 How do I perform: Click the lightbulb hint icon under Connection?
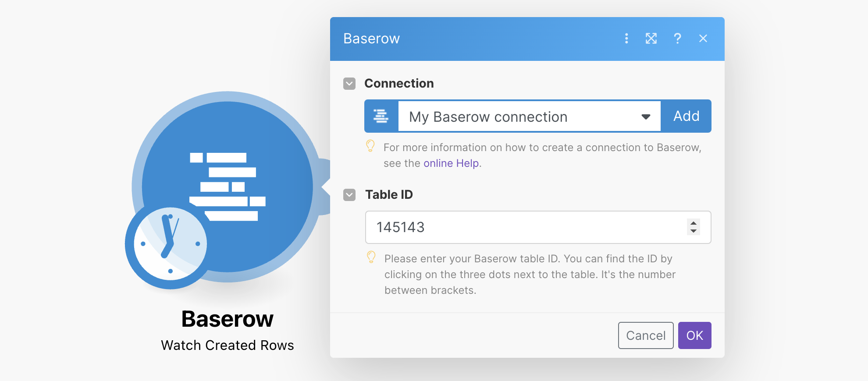point(370,146)
